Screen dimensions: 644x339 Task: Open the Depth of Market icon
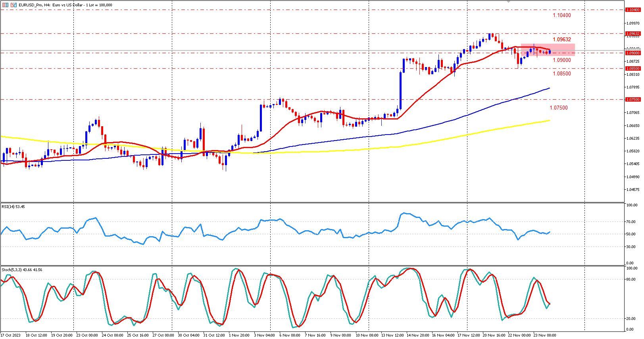point(14,5)
